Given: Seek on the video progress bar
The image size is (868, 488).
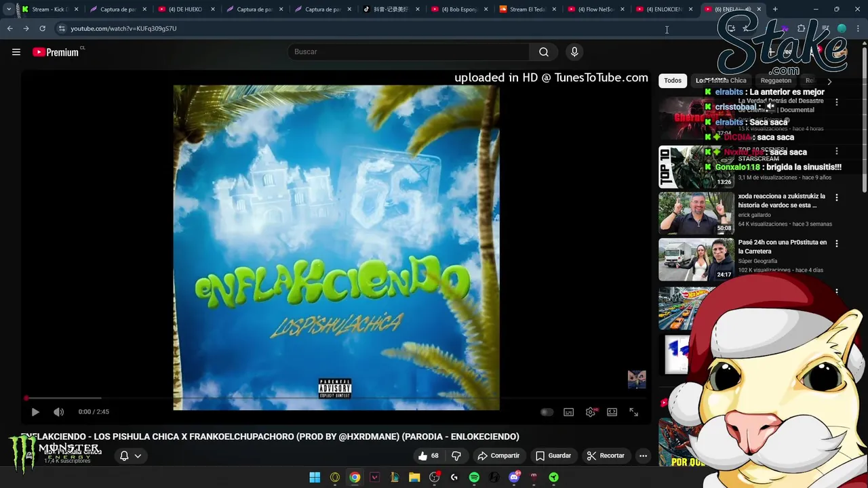Looking at the screenshot, I should point(336,398).
